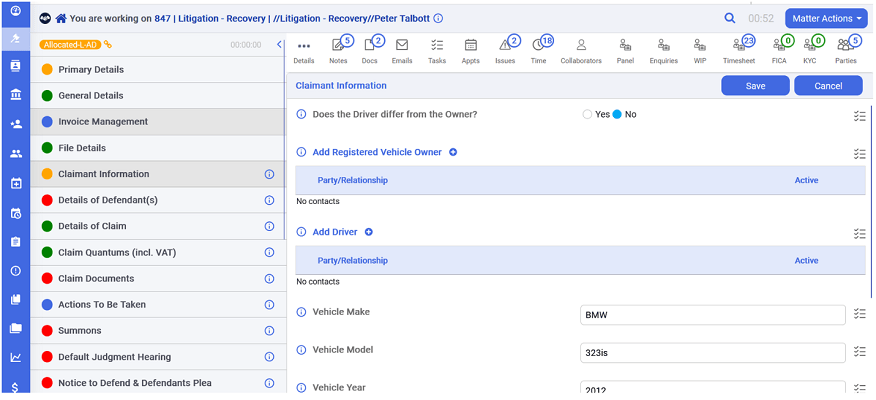Select No for Driver differs from Owner
Screen dimensions: 876x400
pyautogui.click(x=617, y=115)
